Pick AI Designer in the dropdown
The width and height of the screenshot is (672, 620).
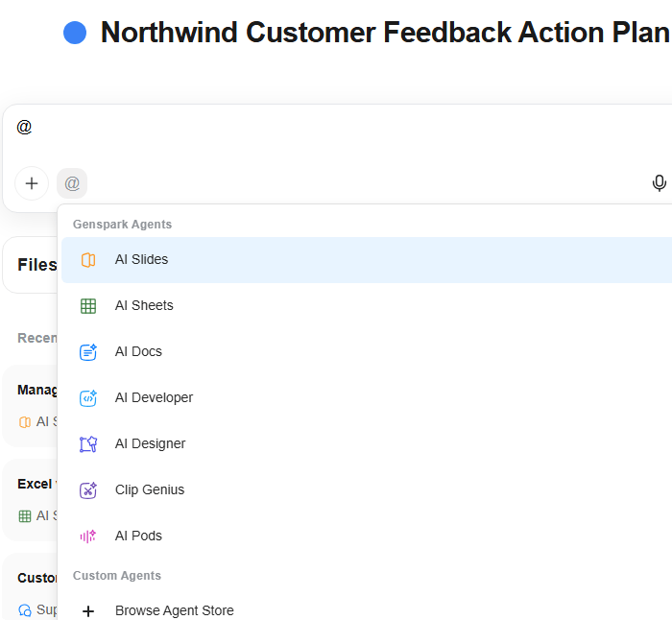[367, 444]
